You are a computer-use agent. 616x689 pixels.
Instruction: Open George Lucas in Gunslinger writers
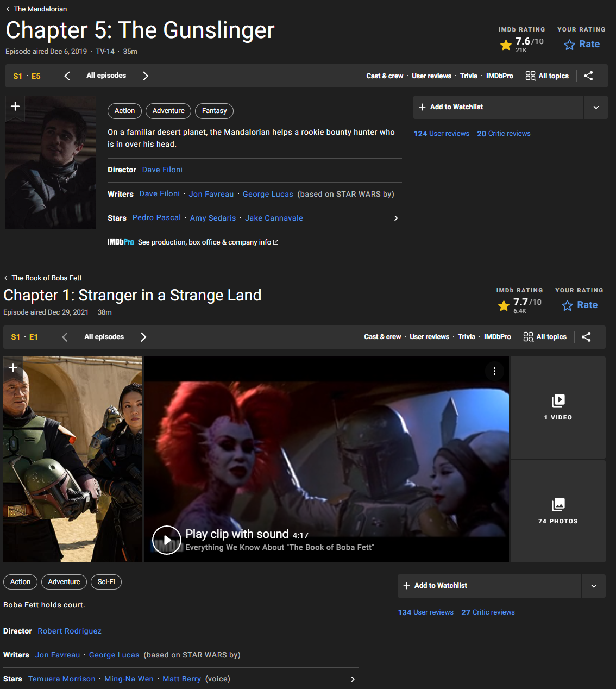(268, 194)
